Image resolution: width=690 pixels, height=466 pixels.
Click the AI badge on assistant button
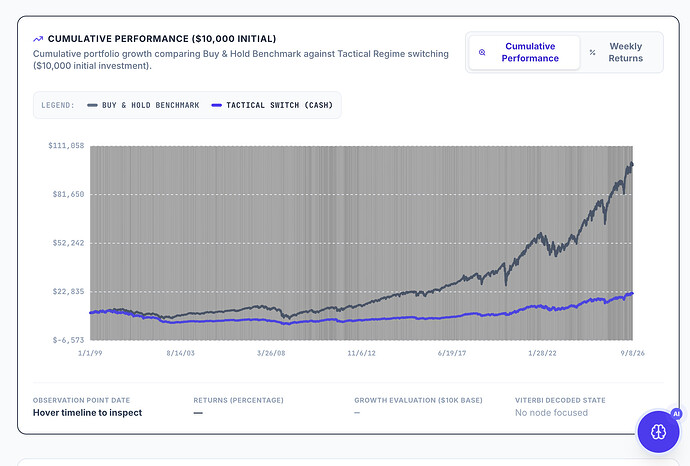click(676, 413)
